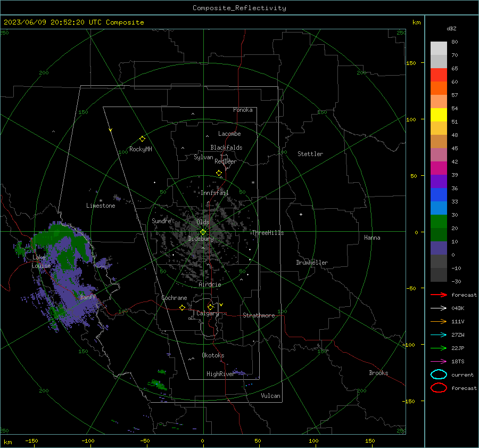Click the small purple echo near HighRiver

click(x=239, y=372)
